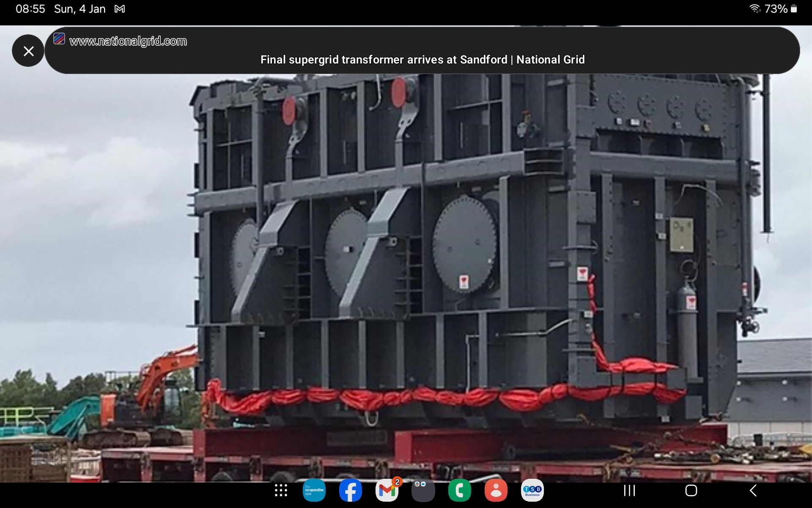This screenshot has width=812, height=508.
Task: Open the Contacts app icon
Action: [x=496, y=491]
